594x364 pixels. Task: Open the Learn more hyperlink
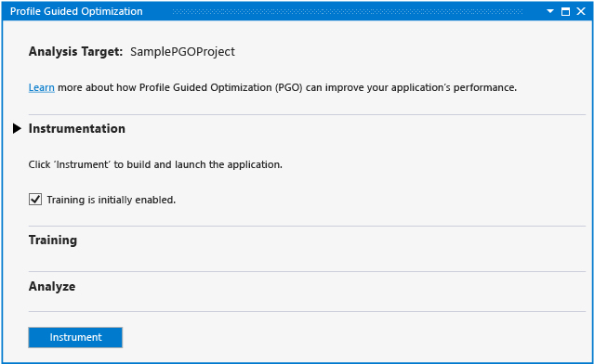42,87
